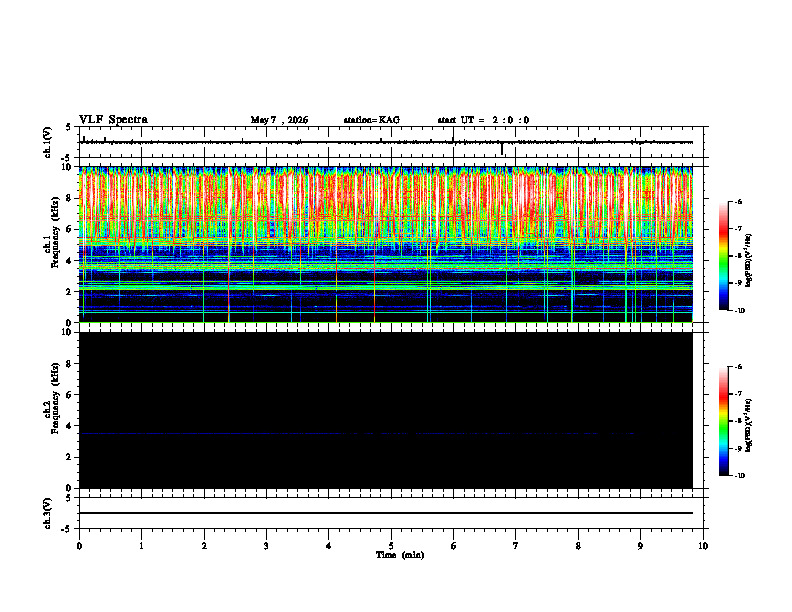Click the faint blue line in ch.2 spectrogram
The image size is (792, 612).
(x=359, y=433)
